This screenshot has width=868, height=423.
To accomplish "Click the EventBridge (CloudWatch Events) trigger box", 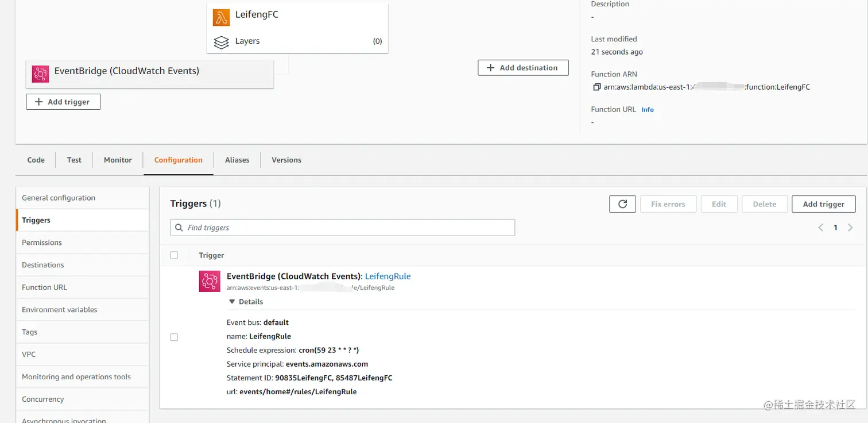I will 150,74.
